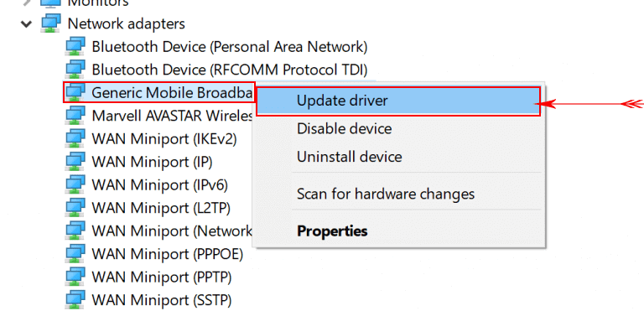644x311 pixels.
Task: Click the WAN Miniport (IPv6) icon
Action: pyautogui.click(x=75, y=185)
